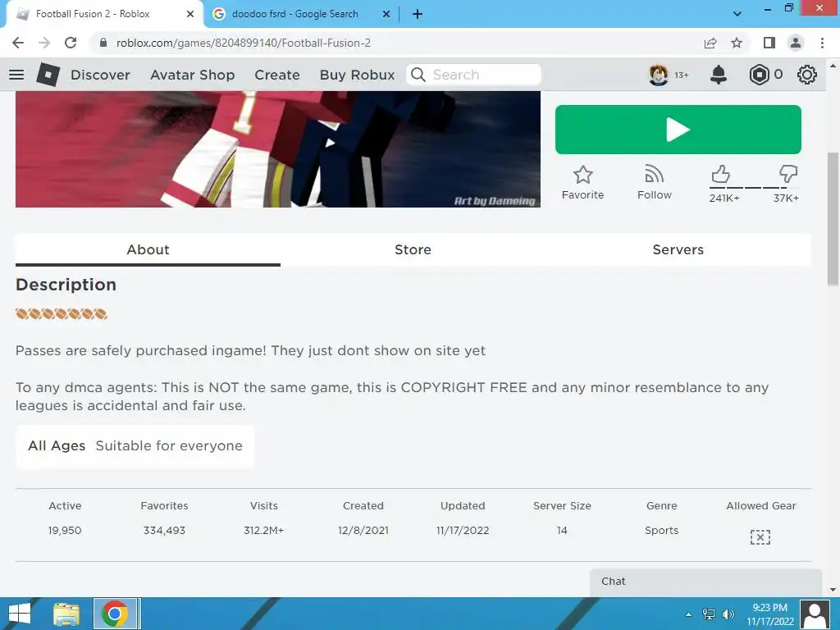Click the taskbar user account tile
The image size is (840, 630).
(815, 614)
